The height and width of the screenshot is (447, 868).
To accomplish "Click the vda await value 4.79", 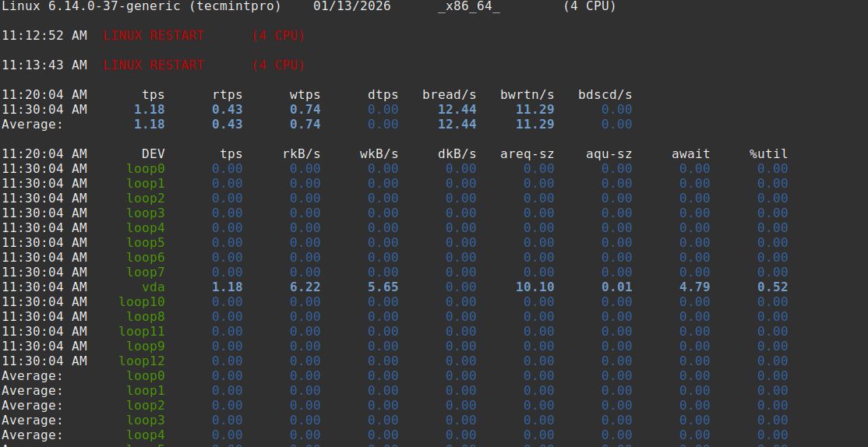I will click(x=694, y=287).
